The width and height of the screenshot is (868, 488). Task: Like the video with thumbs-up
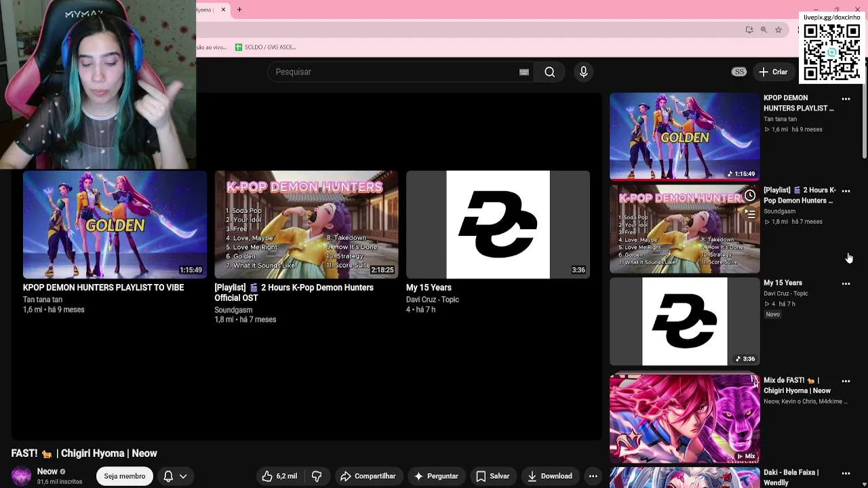279,476
